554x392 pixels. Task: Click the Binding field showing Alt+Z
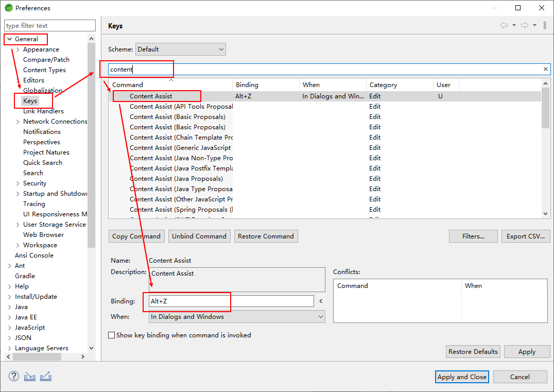tap(231, 301)
